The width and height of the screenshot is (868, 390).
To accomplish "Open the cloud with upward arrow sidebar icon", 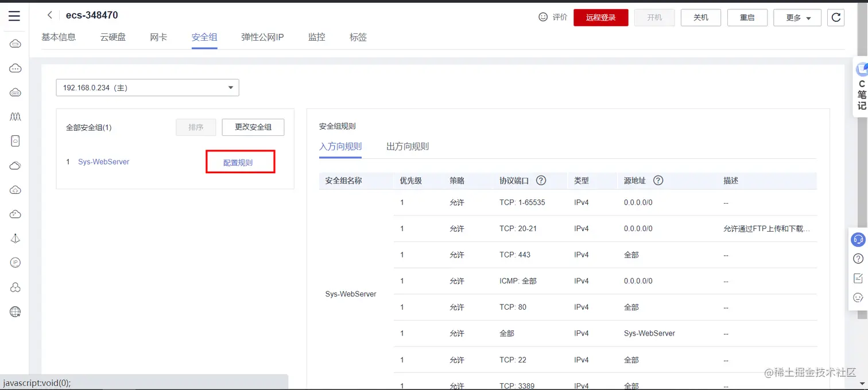I will 15,190.
